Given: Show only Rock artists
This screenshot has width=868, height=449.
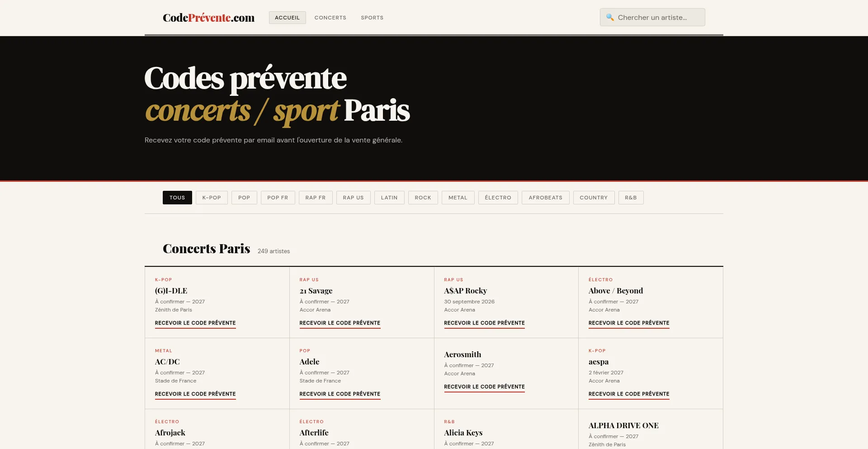Looking at the screenshot, I should click(423, 198).
